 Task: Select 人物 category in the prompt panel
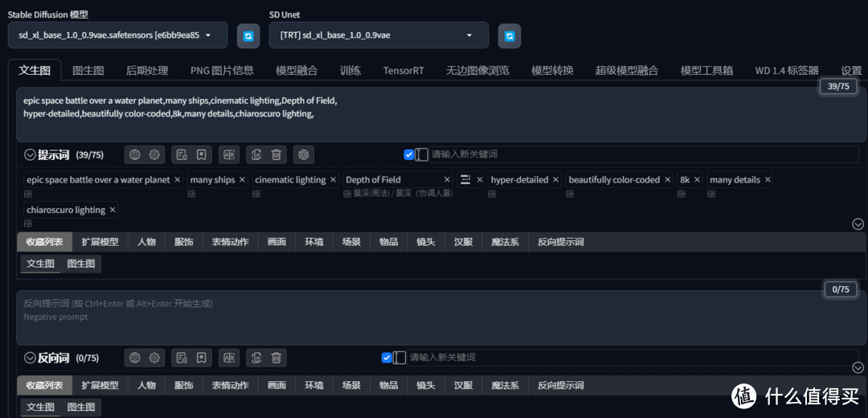[147, 242]
